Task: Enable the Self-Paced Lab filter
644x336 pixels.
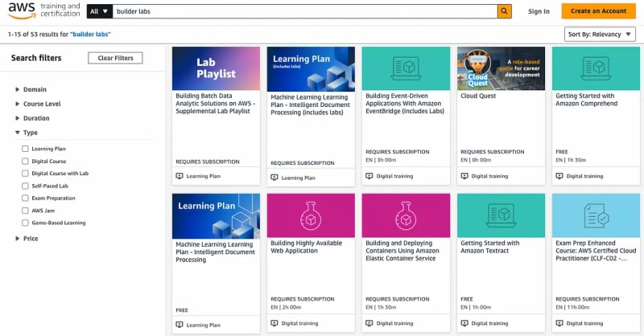Action: [x=25, y=186]
